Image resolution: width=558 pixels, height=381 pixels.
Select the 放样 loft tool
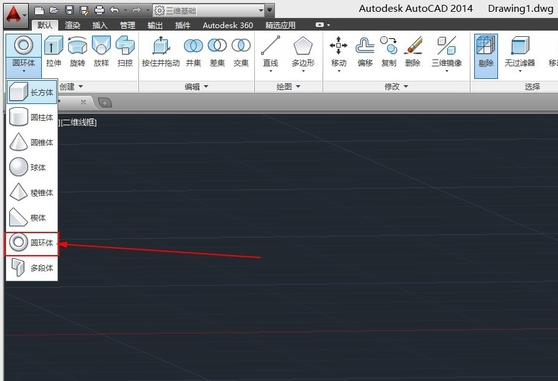[101, 52]
